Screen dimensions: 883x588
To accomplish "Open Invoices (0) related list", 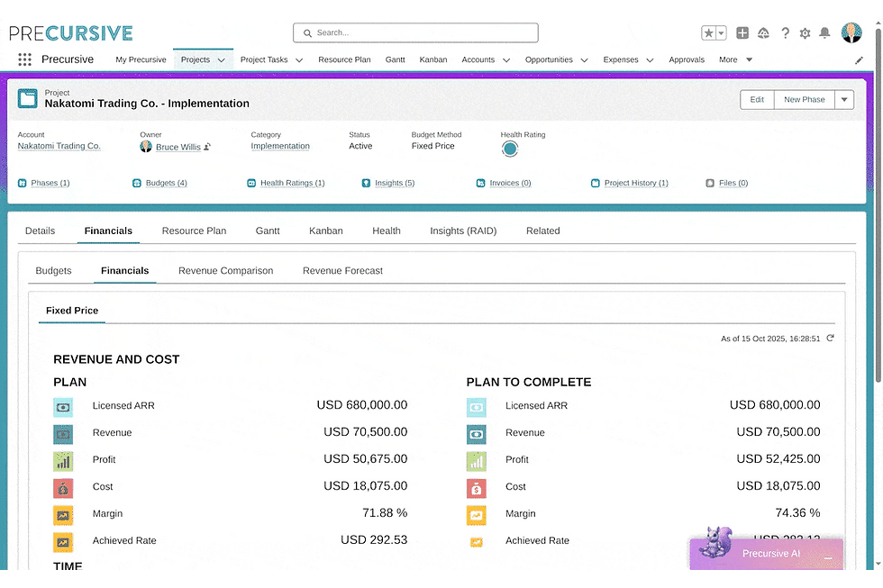I will point(510,183).
